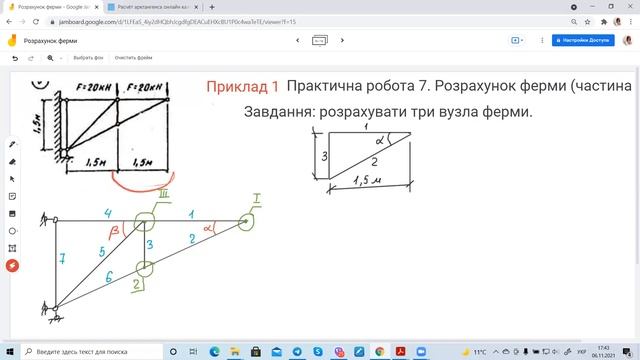Open Telegram from taskbar
The height and width of the screenshot is (360, 640).
click(x=297, y=351)
